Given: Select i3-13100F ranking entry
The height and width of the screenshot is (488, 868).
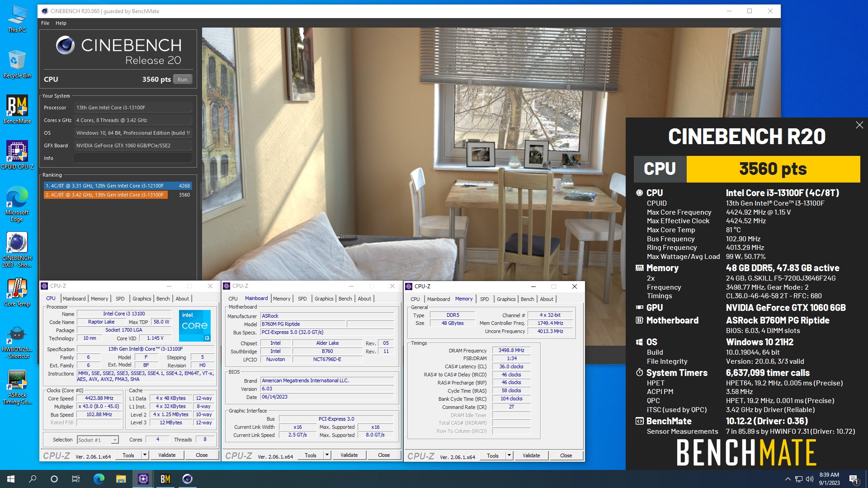Looking at the screenshot, I should click(x=118, y=195).
